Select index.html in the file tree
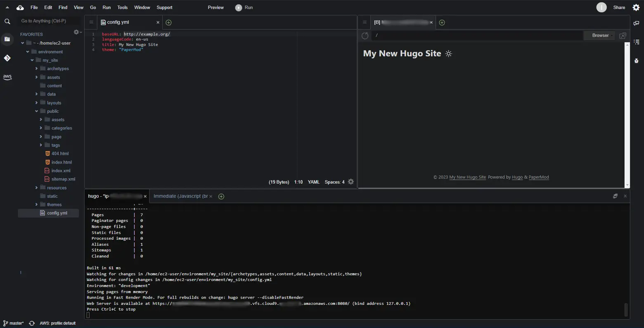 tap(62, 162)
